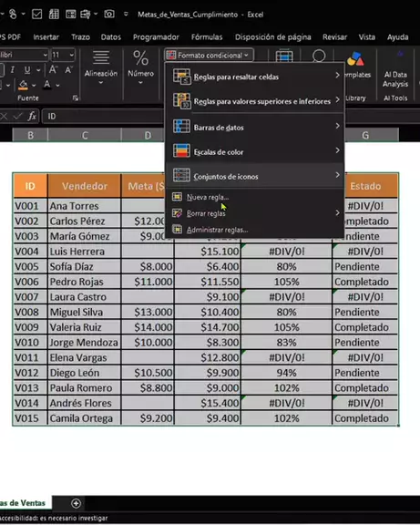
Task: Open Reglas para resaltar celdas submenu
Action: click(x=255, y=77)
